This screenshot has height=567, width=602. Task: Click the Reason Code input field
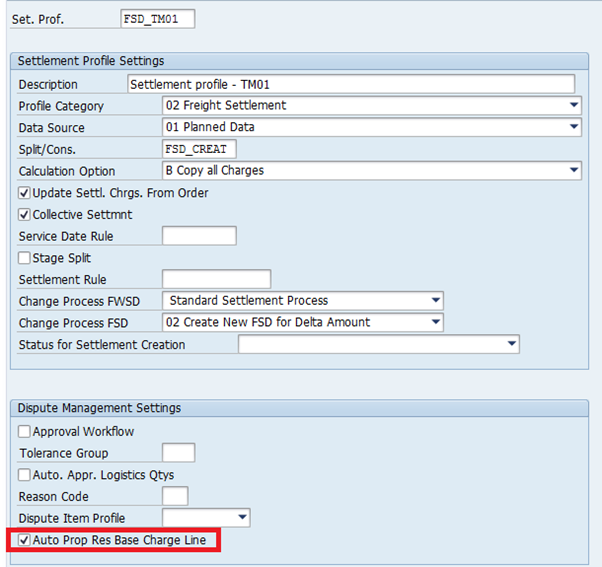[174, 496]
